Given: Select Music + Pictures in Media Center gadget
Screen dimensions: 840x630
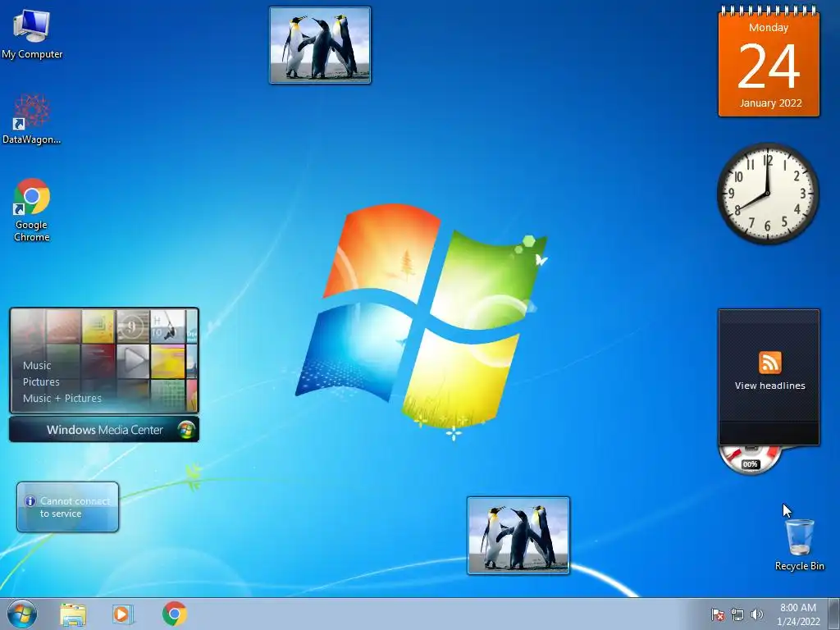Looking at the screenshot, I should (x=62, y=398).
